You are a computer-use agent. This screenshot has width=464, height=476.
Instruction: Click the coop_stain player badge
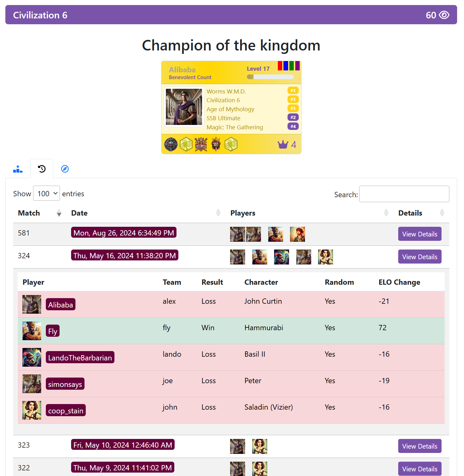tap(66, 410)
